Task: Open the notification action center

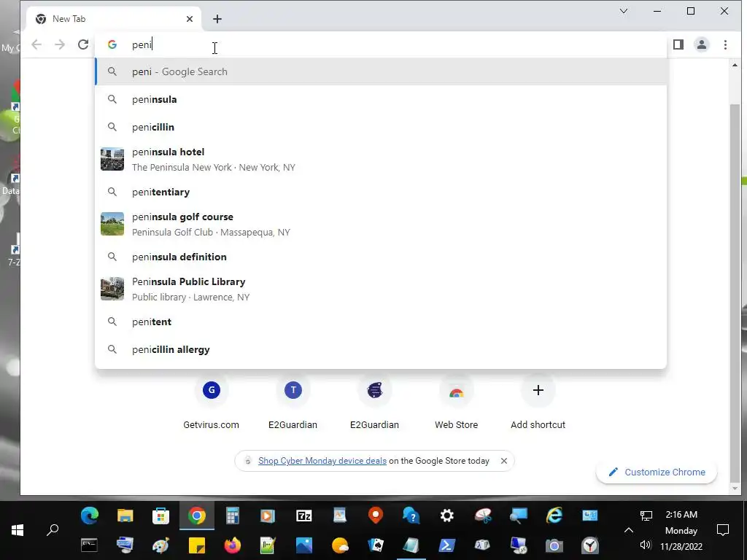Action: [x=723, y=530]
